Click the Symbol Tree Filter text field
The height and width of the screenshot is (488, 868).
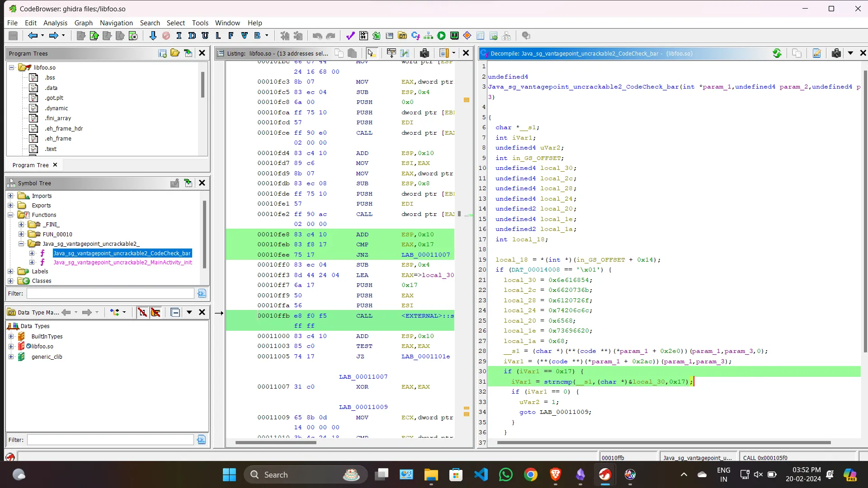click(x=110, y=293)
